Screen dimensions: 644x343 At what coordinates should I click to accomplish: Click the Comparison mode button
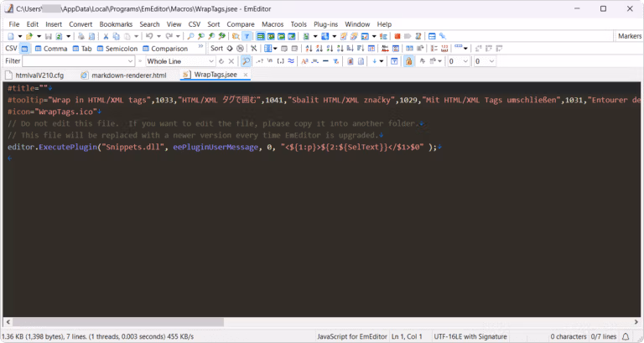[165, 49]
